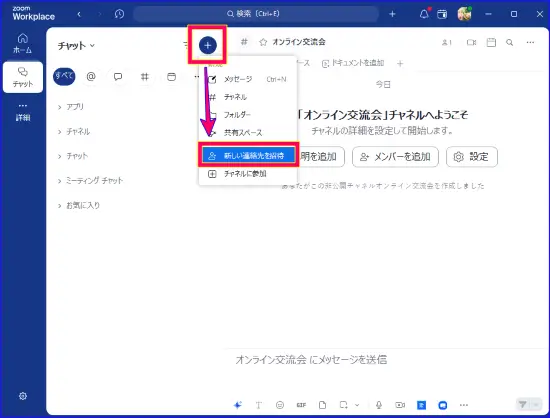Attach a file with the document icon
This screenshot has height=418, width=550.
pos(322,405)
